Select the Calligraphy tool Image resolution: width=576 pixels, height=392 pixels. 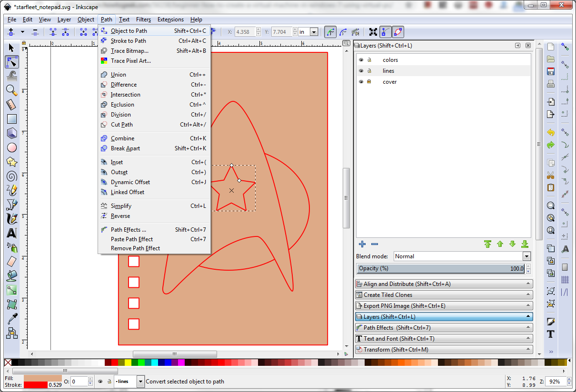click(x=12, y=219)
